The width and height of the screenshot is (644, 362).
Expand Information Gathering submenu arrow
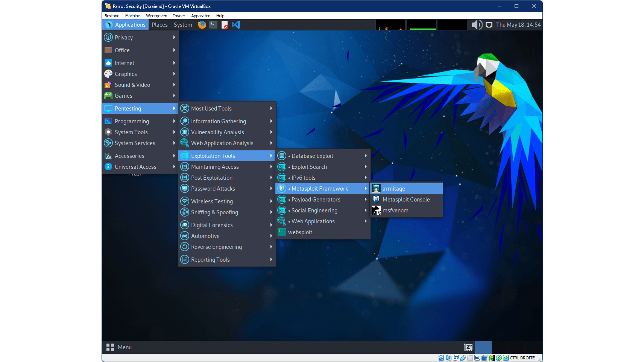pyautogui.click(x=271, y=121)
